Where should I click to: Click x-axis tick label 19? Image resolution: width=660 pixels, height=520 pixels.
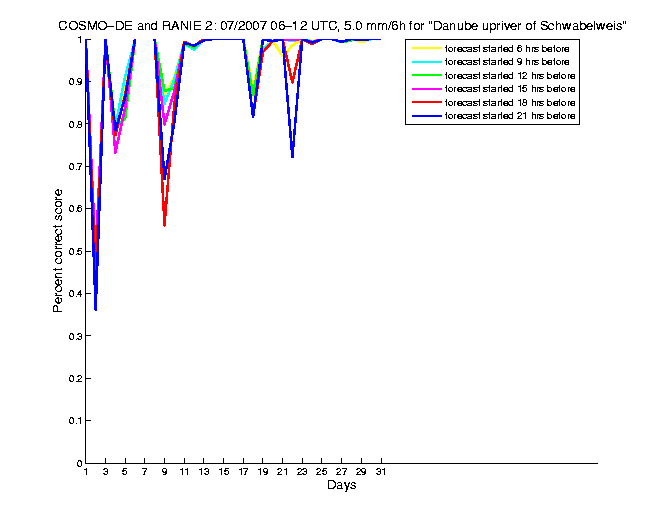(x=263, y=472)
